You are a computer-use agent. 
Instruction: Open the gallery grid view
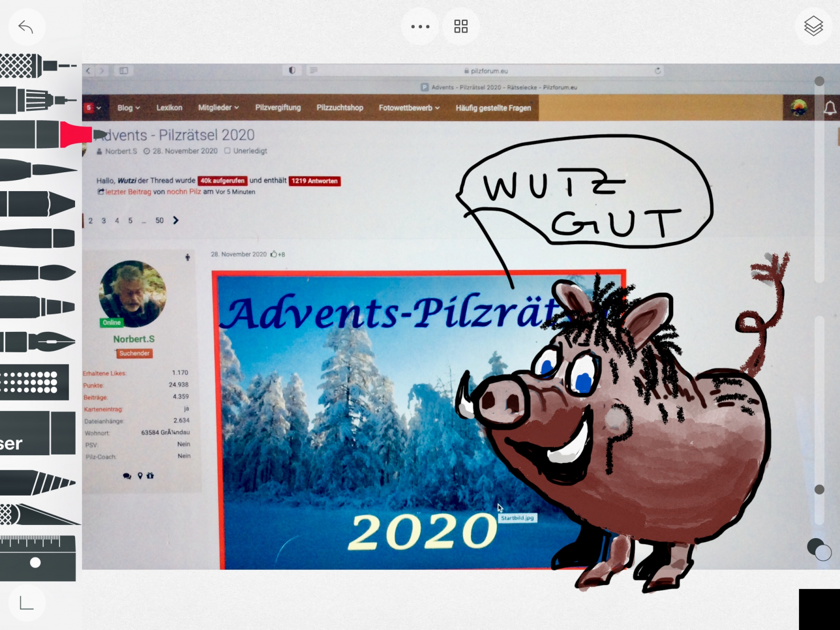(461, 26)
